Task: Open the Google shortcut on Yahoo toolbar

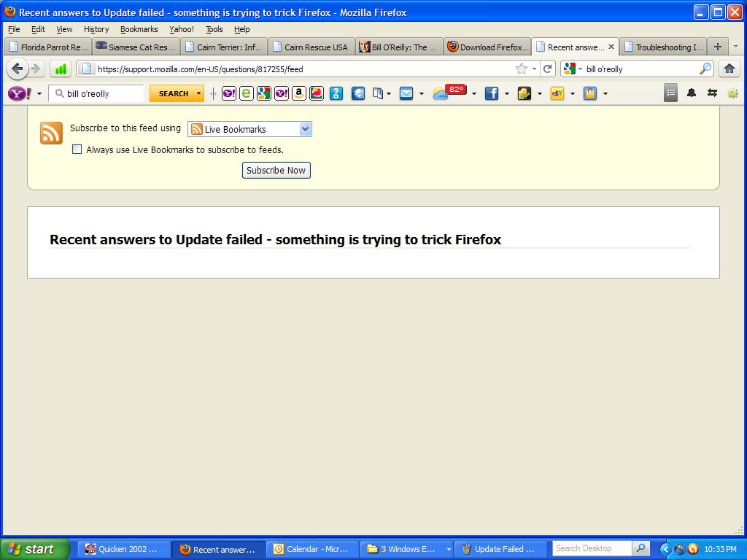Action: click(x=264, y=94)
